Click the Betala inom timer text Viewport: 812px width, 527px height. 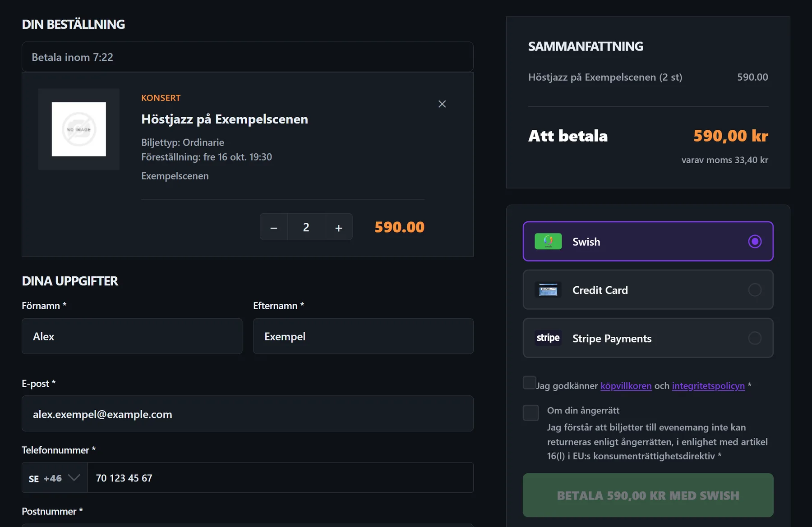(73, 57)
